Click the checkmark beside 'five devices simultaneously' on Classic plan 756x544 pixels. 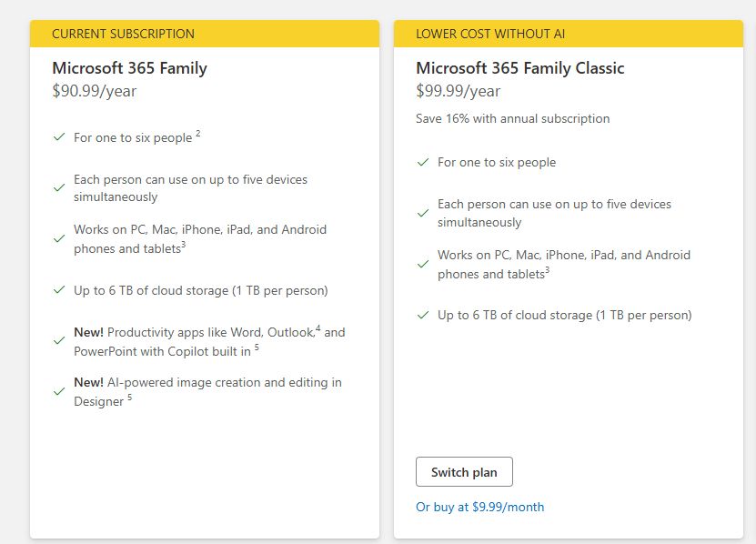422,214
